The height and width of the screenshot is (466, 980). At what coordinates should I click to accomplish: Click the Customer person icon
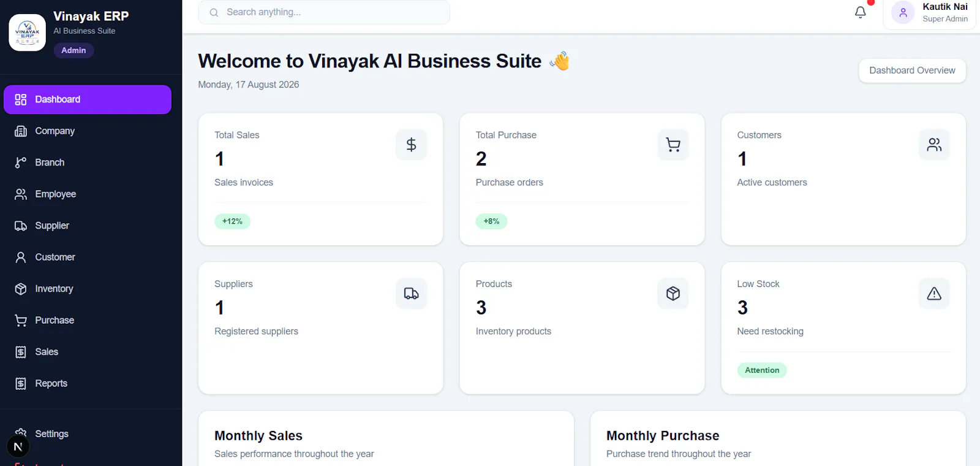click(21, 258)
